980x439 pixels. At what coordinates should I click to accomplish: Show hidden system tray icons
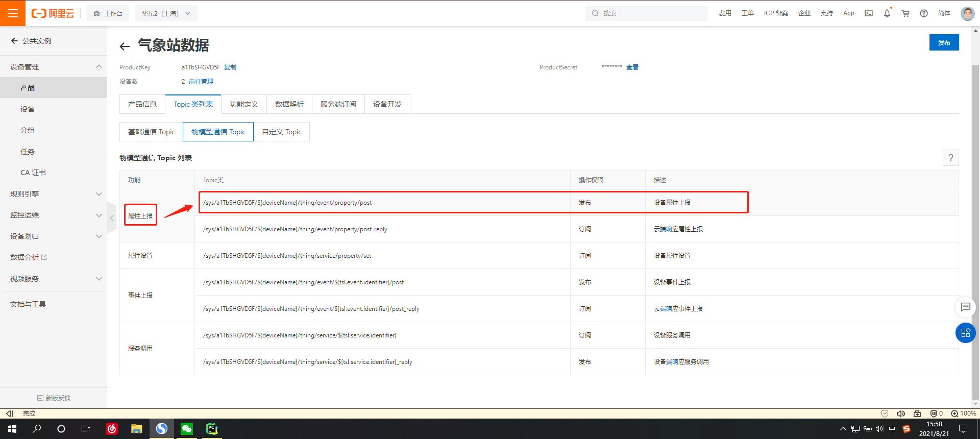[843, 429]
